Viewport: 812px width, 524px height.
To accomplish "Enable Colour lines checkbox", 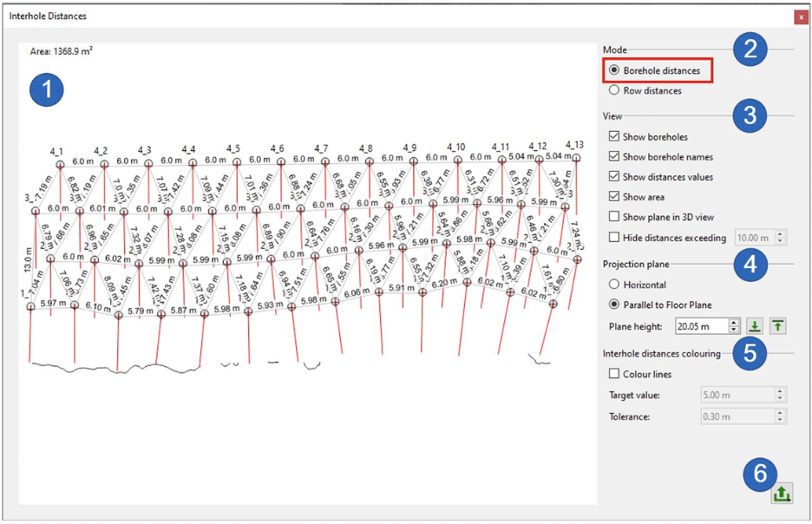I will [614, 374].
